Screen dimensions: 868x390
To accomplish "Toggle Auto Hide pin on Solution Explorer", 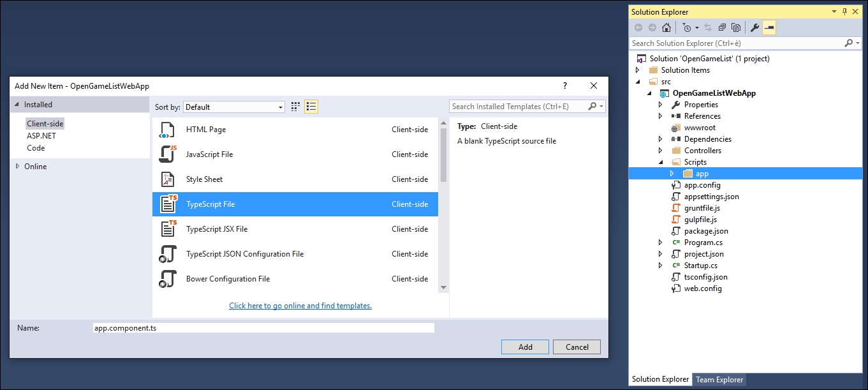I will point(844,11).
